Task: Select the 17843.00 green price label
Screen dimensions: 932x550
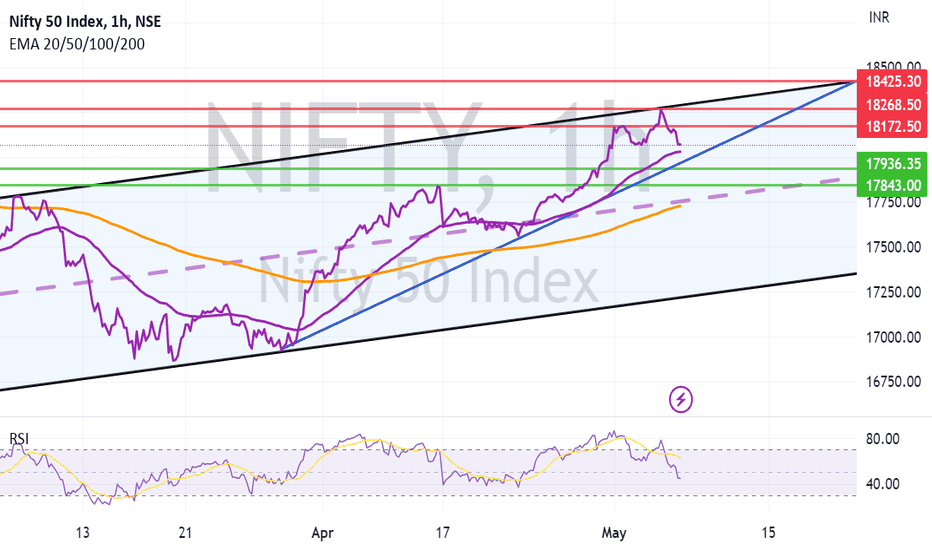Action: coord(892,185)
